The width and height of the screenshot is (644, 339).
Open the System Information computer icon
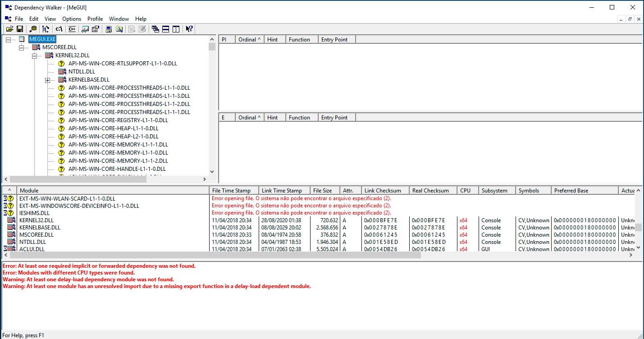pos(109,29)
